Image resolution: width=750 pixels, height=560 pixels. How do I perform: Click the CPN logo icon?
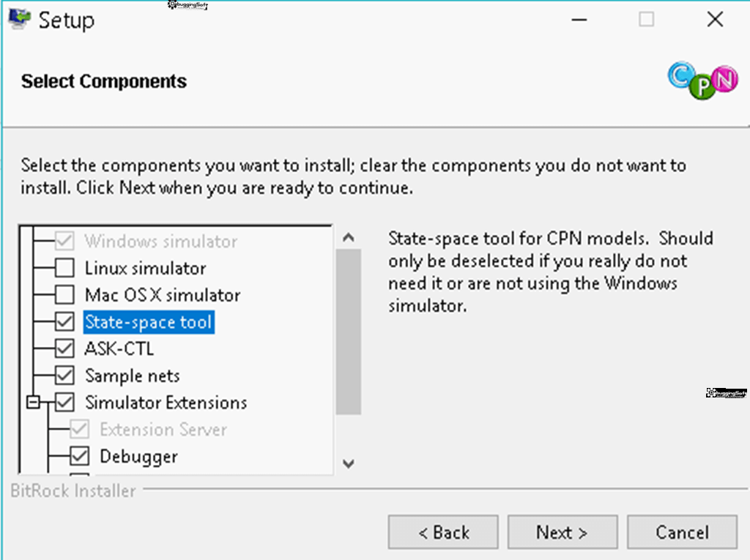pos(702,81)
